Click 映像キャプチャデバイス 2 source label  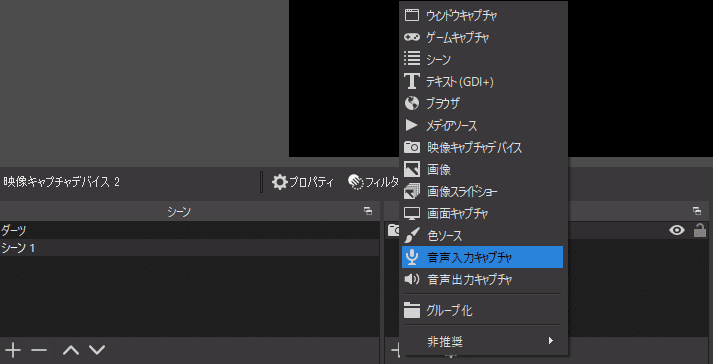point(61,182)
